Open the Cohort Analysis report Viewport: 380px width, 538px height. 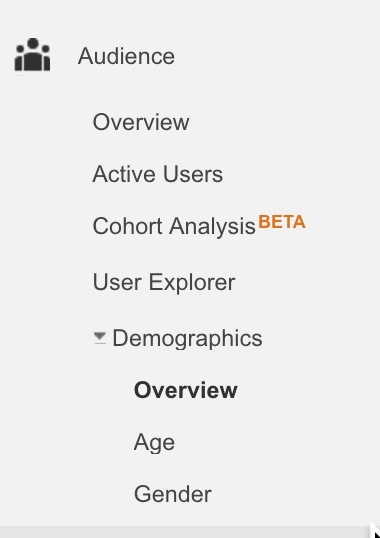174,226
